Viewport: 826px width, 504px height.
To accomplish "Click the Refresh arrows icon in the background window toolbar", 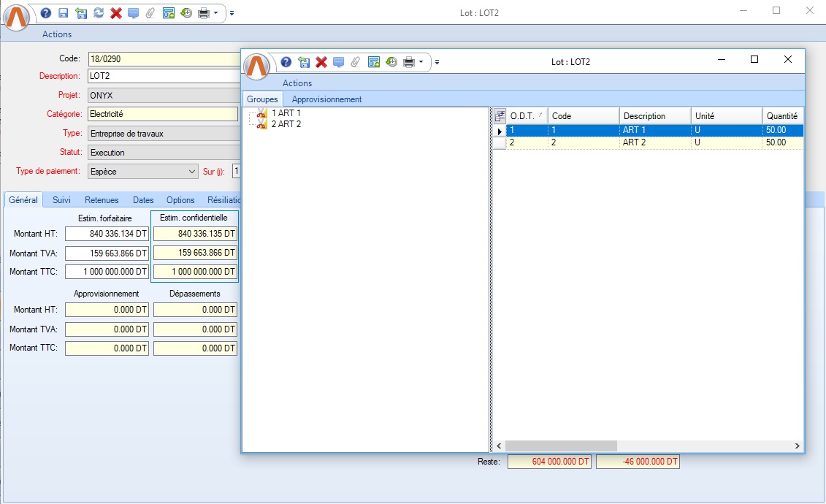I will [99, 13].
